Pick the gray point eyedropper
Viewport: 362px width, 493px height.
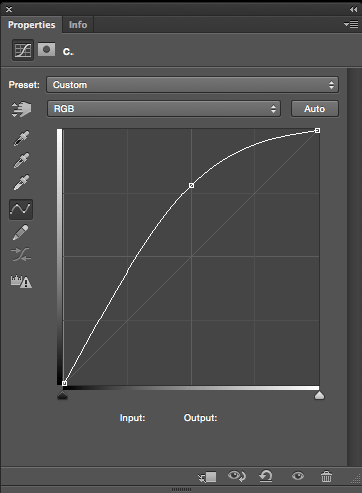[x=21, y=160]
